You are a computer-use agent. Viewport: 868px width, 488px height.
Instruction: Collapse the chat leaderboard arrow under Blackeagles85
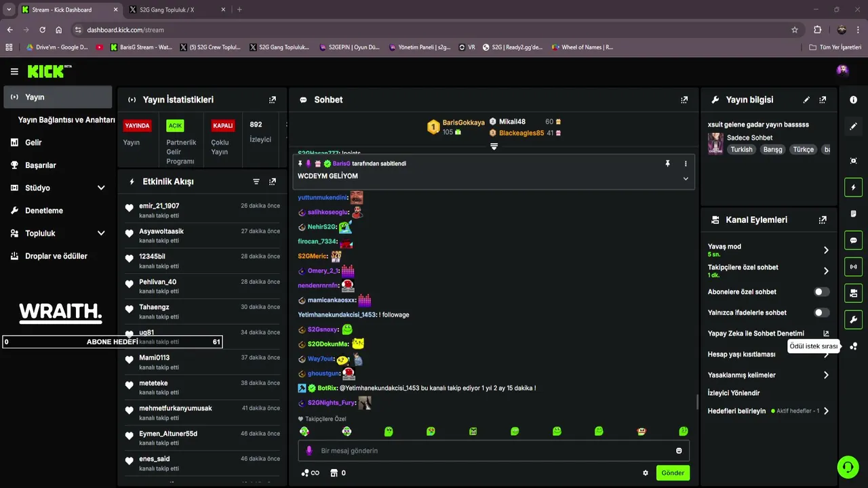click(x=494, y=146)
